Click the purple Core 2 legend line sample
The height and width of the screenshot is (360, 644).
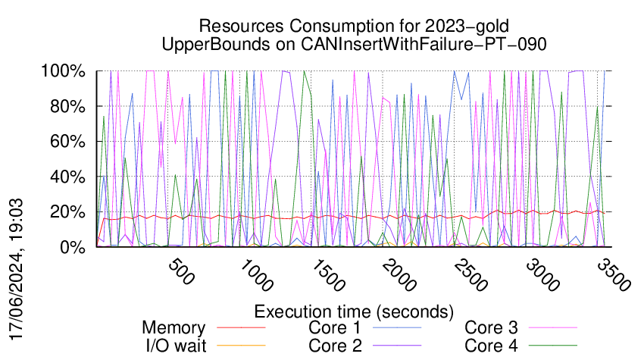pos(397,346)
